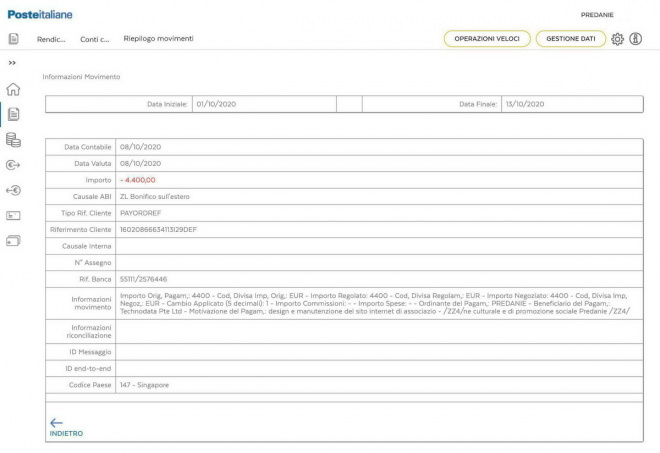Image resolution: width=660 pixels, height=453 pixels.
Task: Click the user profile icon top right
Action: coord(635,39)
